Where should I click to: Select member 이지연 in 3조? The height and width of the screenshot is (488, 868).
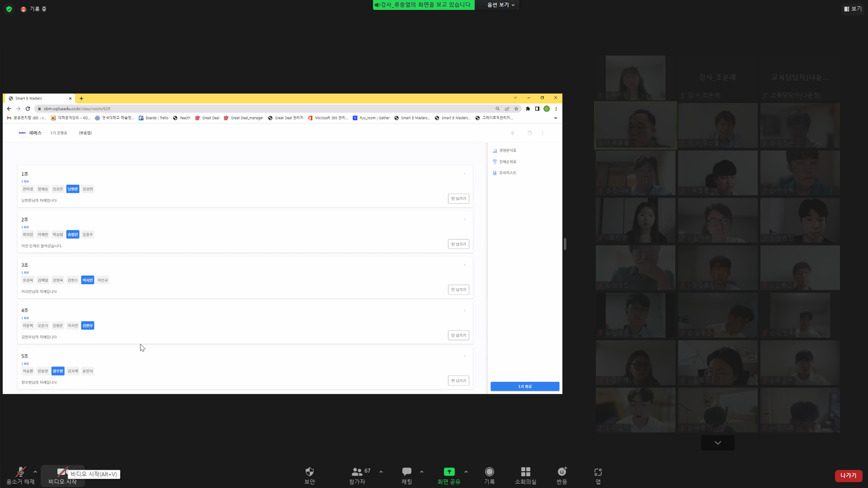[x=88, y=280]
